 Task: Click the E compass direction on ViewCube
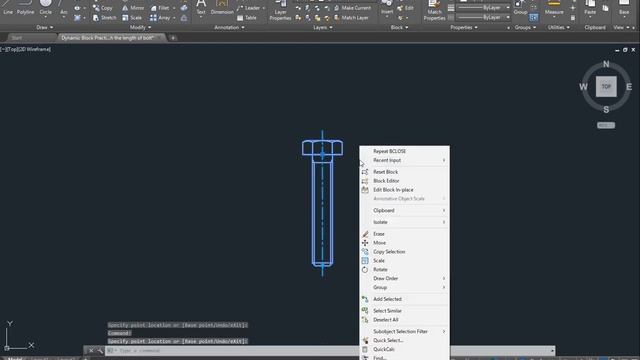629,87
